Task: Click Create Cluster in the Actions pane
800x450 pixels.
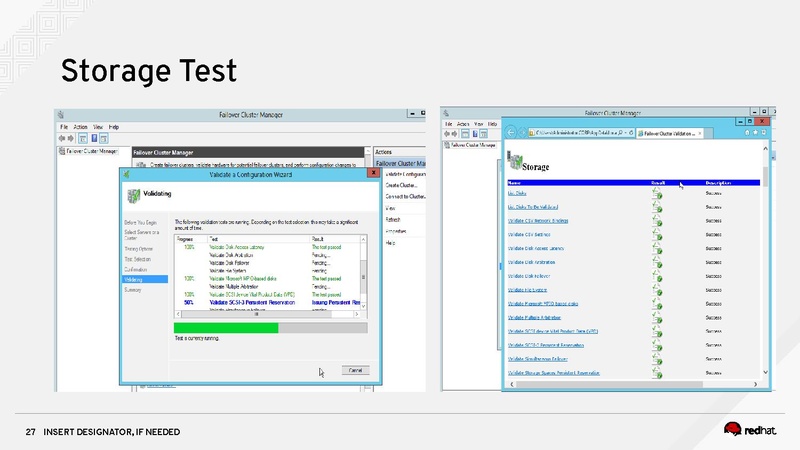Action: coord(401,185)
